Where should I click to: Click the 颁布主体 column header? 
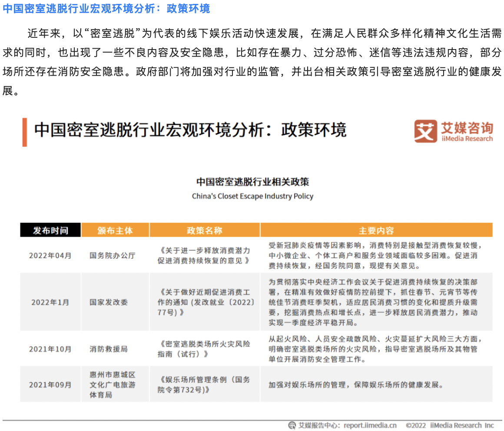click(115, 230)
